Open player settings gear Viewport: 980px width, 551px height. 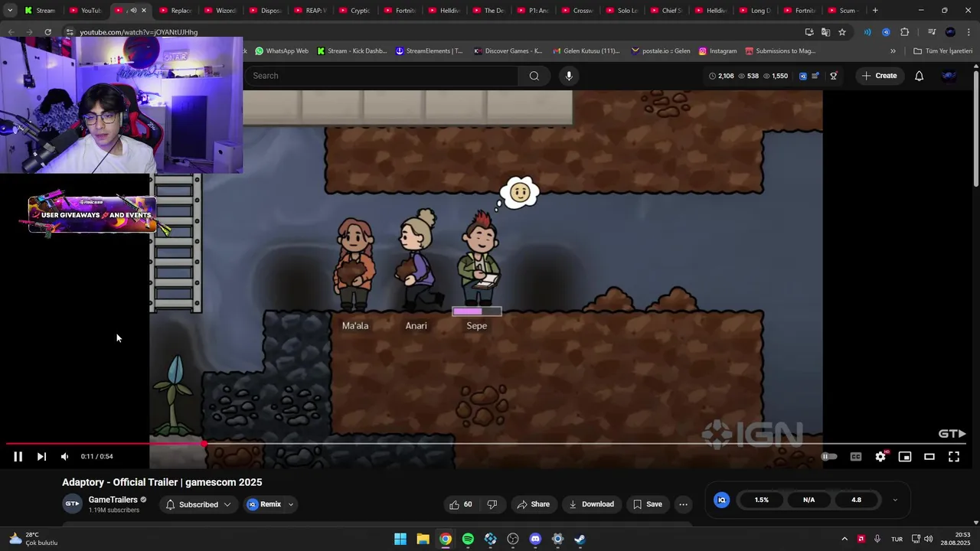click(880, 457)
